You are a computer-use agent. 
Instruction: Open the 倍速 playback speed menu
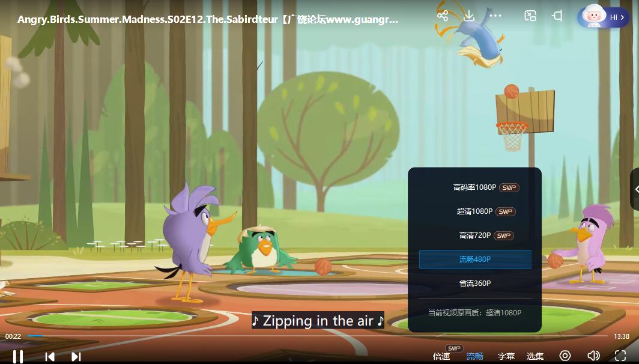tap(441, 356)
